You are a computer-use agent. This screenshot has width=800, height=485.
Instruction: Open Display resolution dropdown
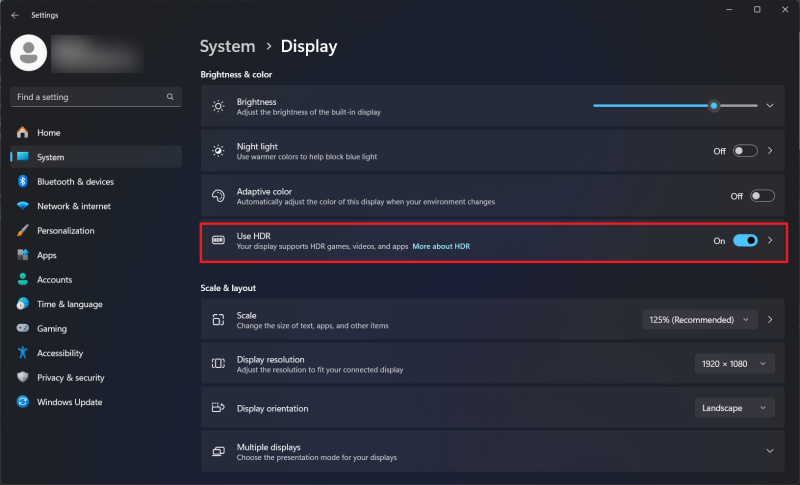click(734, 364)
